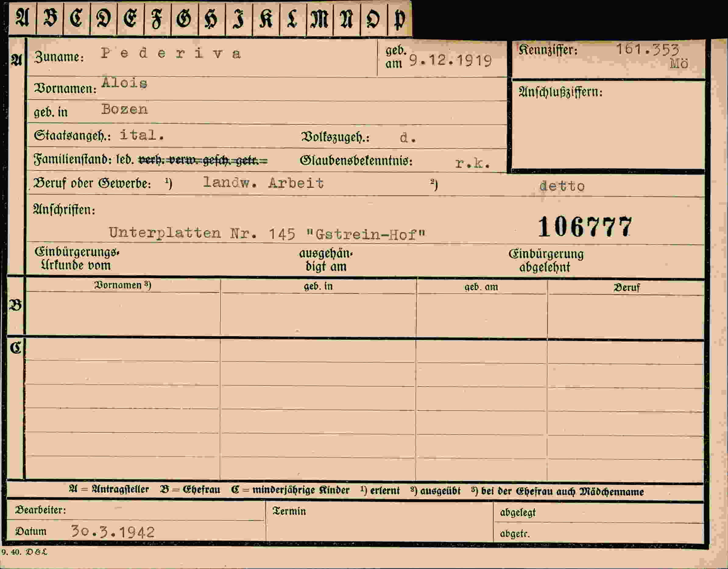Select the letter L index tab
This screenshot has width=728, height=569.
click(293, 18)
